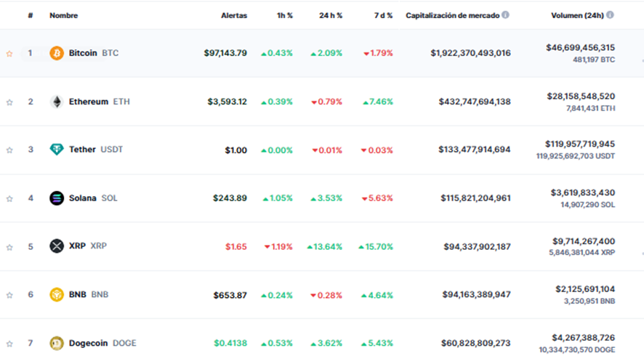Click Bitcoin 24h change 2.09%
The width and height of the screenshot is (644, 364).
point(326,53)
